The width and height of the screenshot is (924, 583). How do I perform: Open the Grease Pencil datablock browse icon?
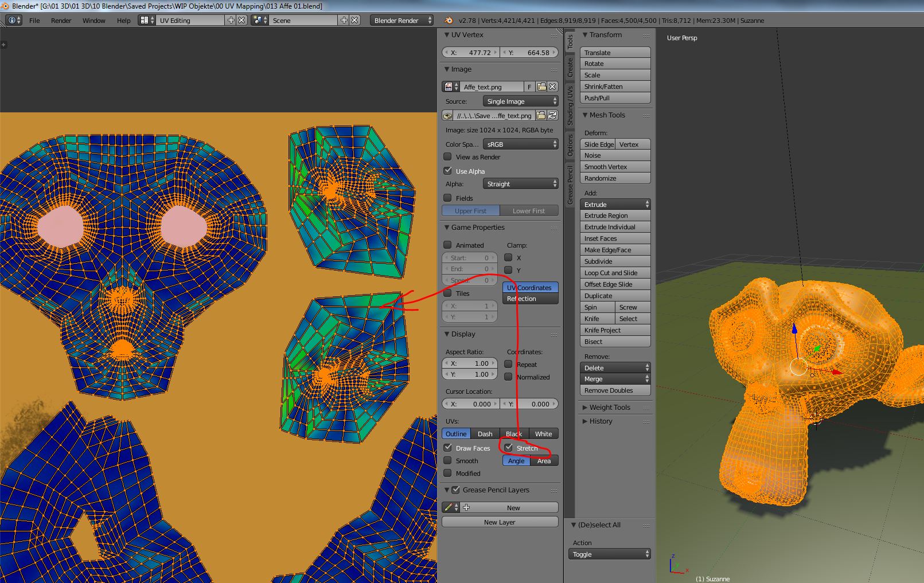[x=451, y=507]
